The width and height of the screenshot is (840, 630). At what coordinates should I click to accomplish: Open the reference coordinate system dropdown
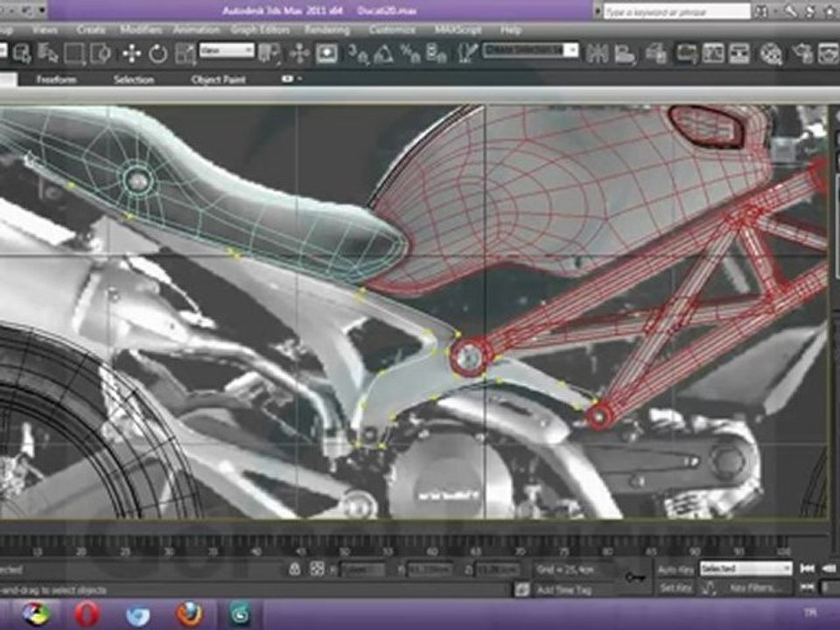(227, 51)
